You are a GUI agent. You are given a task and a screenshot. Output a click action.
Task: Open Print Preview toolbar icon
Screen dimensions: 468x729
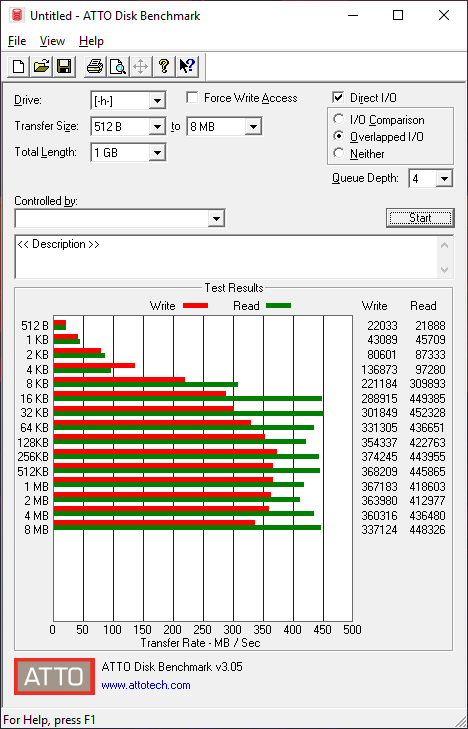click(x=118, y=66)
